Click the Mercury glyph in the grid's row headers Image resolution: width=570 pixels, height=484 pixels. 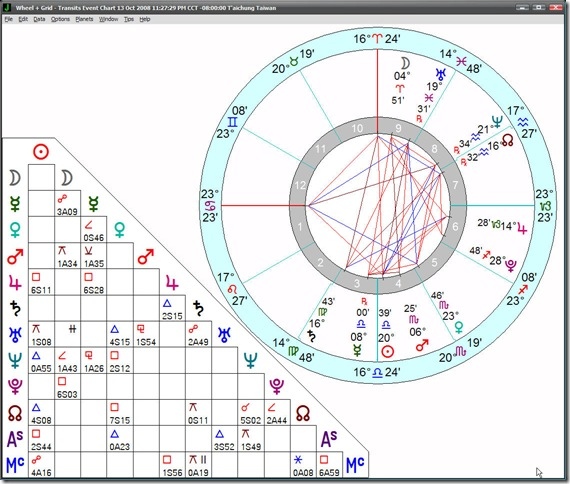coord(15,204)
